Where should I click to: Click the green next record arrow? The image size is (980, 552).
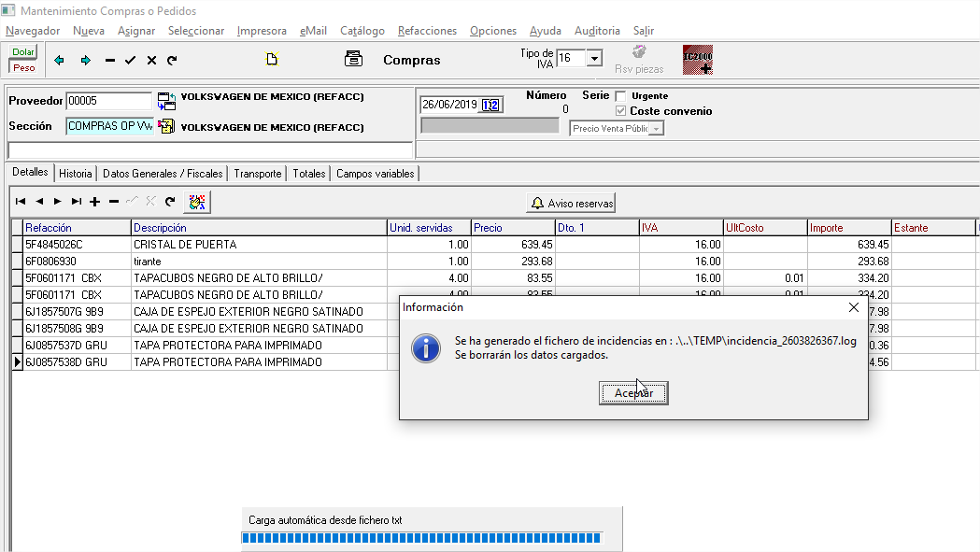(x=85, y=61)
